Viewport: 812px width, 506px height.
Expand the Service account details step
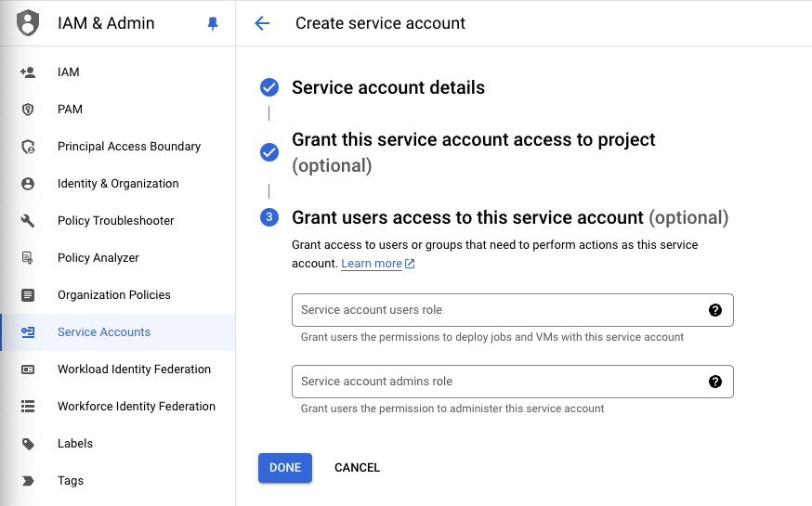pyautogui.click(x=388, y=87)
